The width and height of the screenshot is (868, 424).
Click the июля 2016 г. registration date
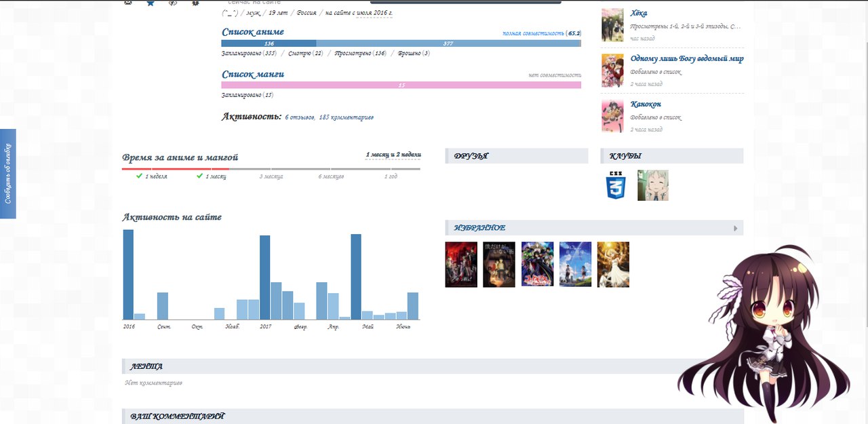pos(374,13)
